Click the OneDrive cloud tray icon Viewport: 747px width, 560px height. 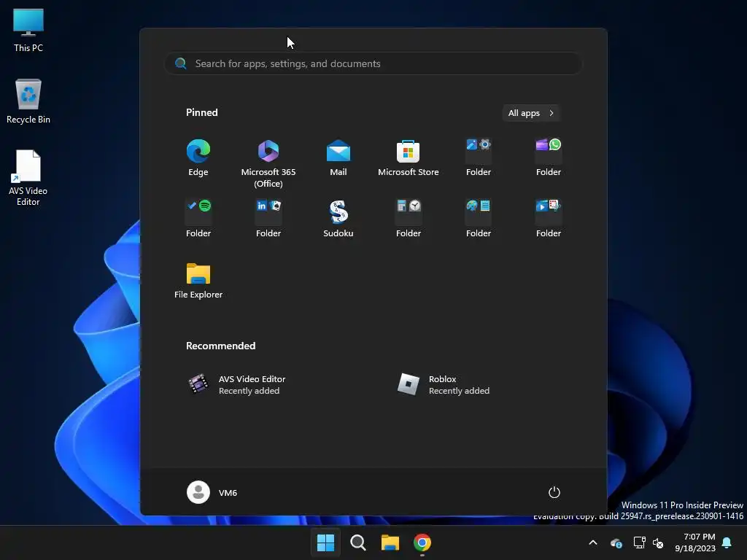click(x=616, y=542)
